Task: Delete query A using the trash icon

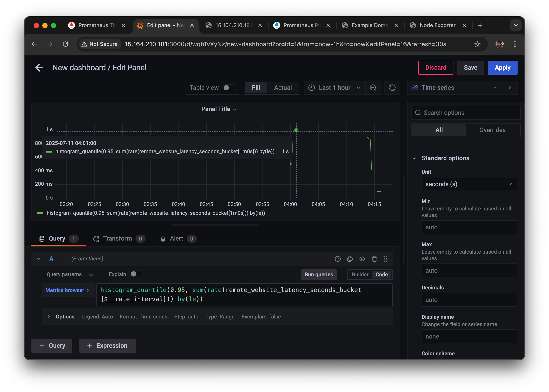Action: [x=374, y=259]
